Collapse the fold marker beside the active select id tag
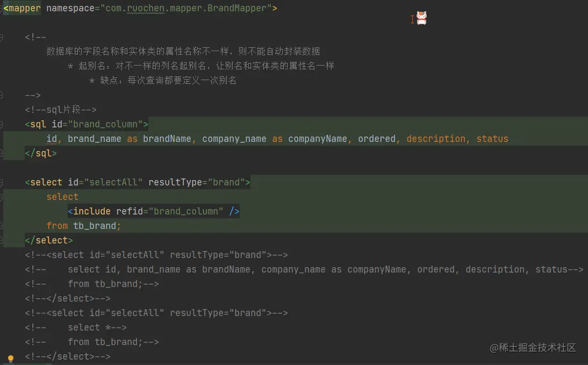Image resolution: width=588 pixels, height=365 pixels. 1,183
